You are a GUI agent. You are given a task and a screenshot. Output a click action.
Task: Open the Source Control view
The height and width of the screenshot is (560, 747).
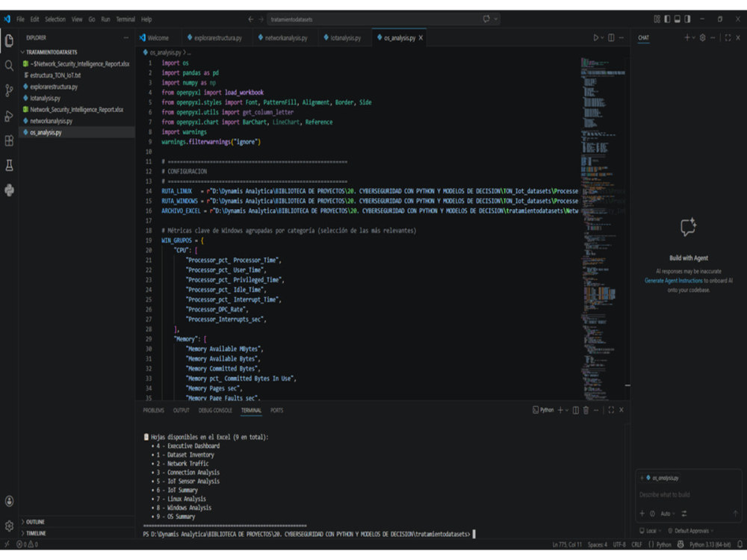pyautogui.click(x=9, y=90)
